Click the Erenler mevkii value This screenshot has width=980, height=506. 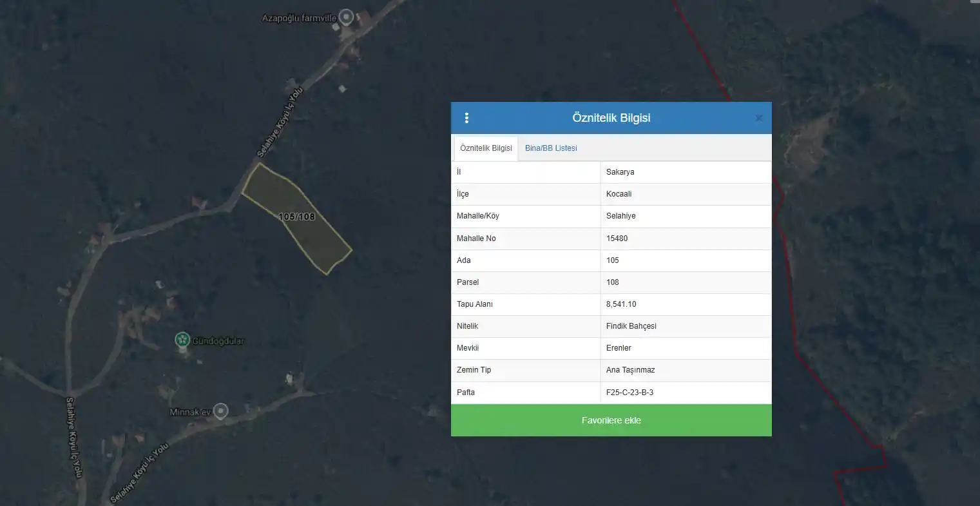(x=619, y=348)
